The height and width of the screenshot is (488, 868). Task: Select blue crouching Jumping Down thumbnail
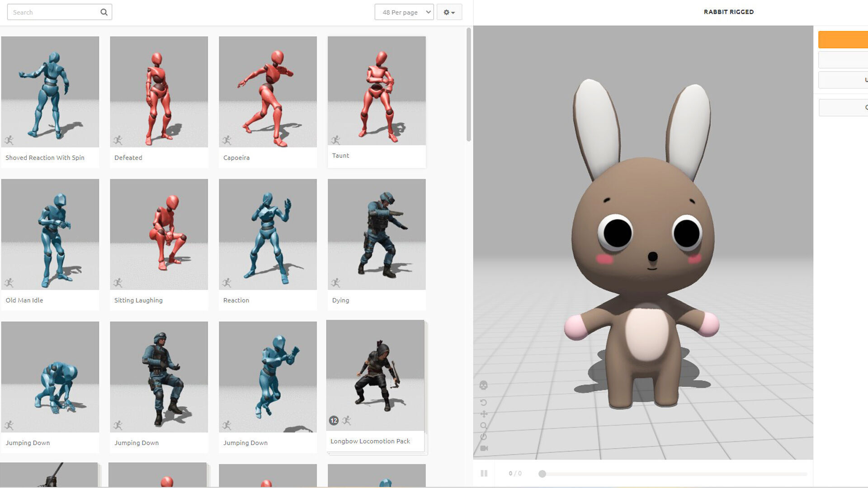(50, 377)
